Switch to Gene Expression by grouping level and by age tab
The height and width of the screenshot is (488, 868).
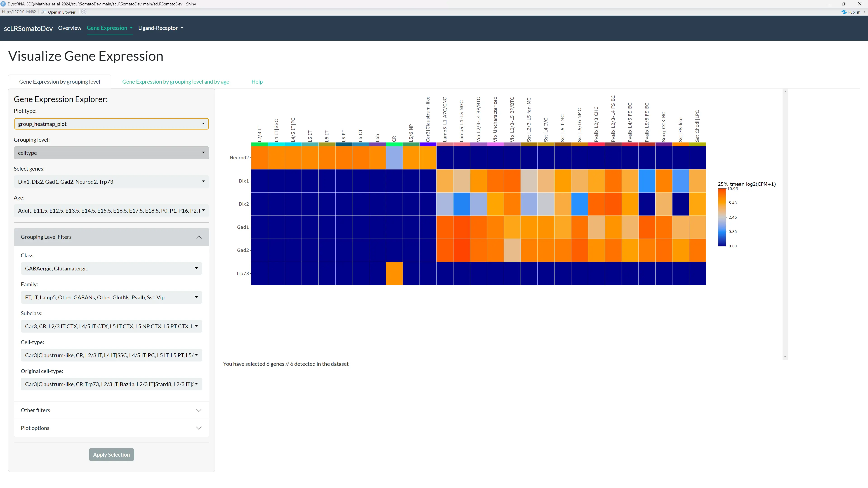click(x=176, y=82)
